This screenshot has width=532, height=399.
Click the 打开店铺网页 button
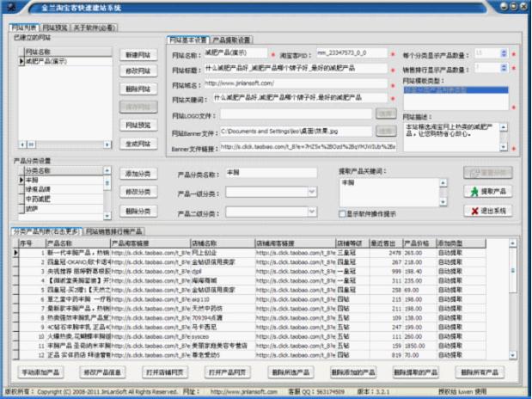coord(165,372)
